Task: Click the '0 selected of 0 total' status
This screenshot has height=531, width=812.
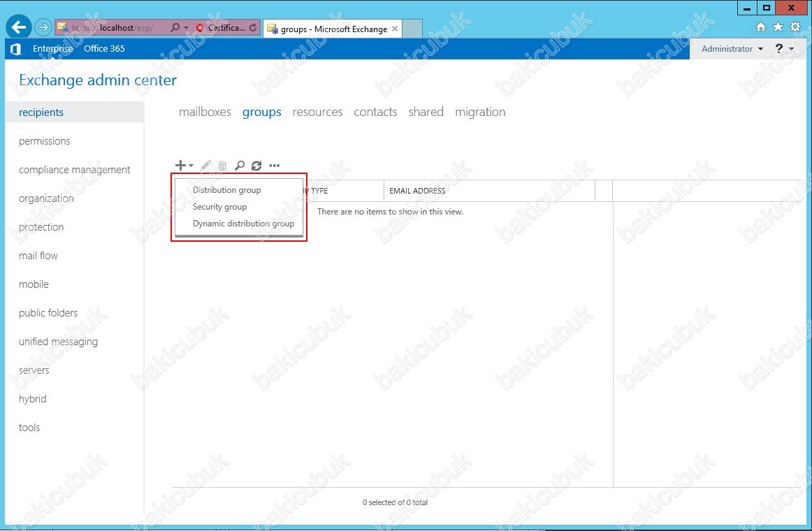Action: click(395, 502)
